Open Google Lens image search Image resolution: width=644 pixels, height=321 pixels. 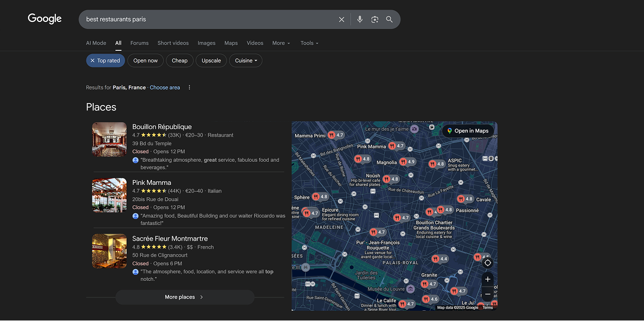point(375,19)
